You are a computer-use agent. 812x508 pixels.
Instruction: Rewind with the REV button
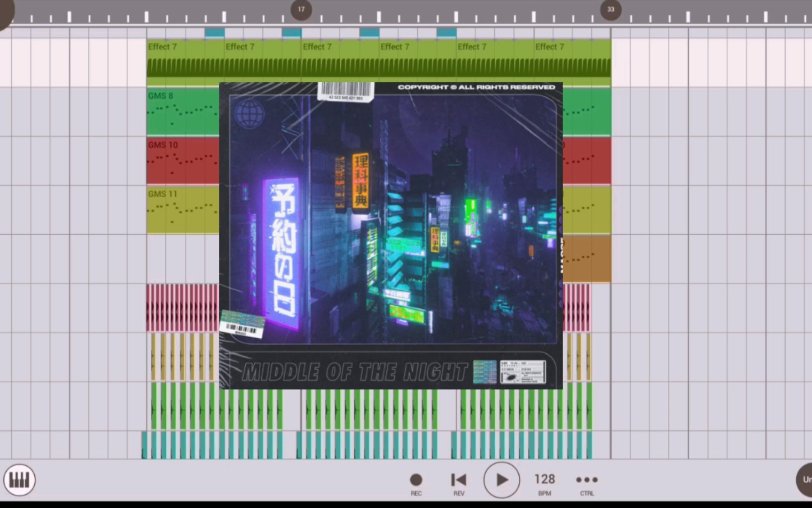tap(459, 484)
